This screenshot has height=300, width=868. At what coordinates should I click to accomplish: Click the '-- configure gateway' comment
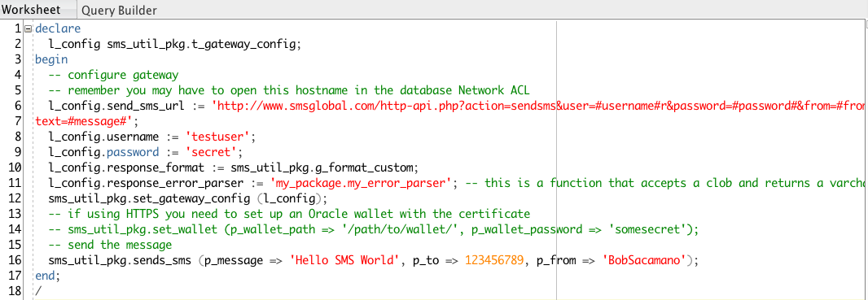pos(113,75)
